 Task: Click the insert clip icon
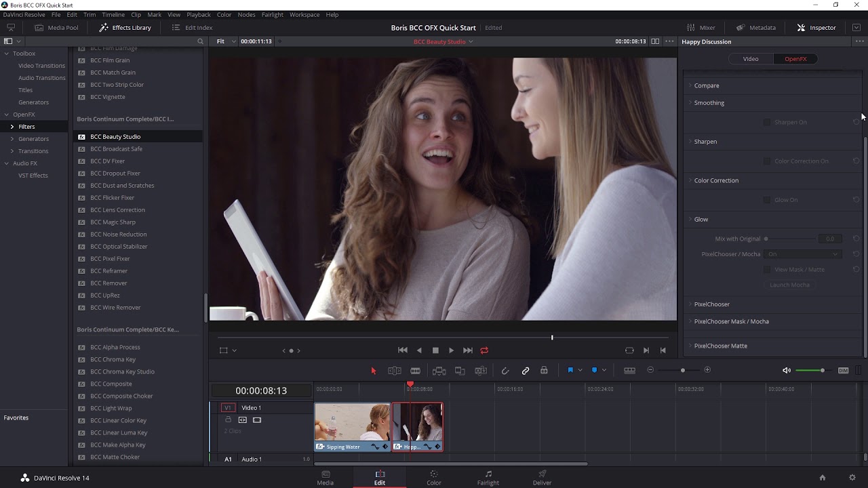click(x=439, y=371)
